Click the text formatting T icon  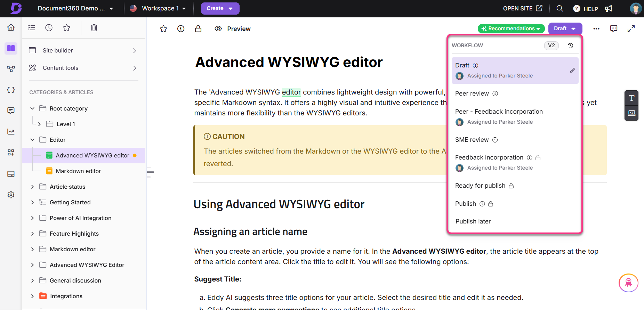631,98
